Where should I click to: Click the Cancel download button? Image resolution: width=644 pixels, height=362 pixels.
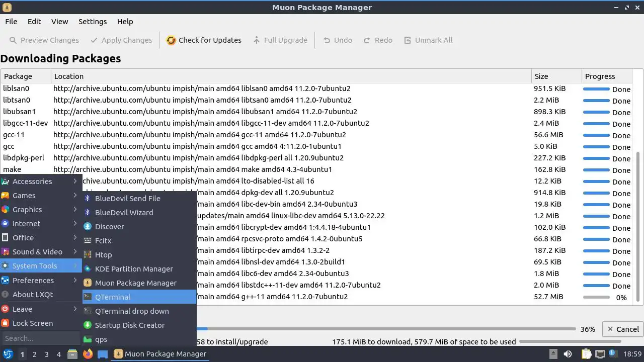coord(622,329)
